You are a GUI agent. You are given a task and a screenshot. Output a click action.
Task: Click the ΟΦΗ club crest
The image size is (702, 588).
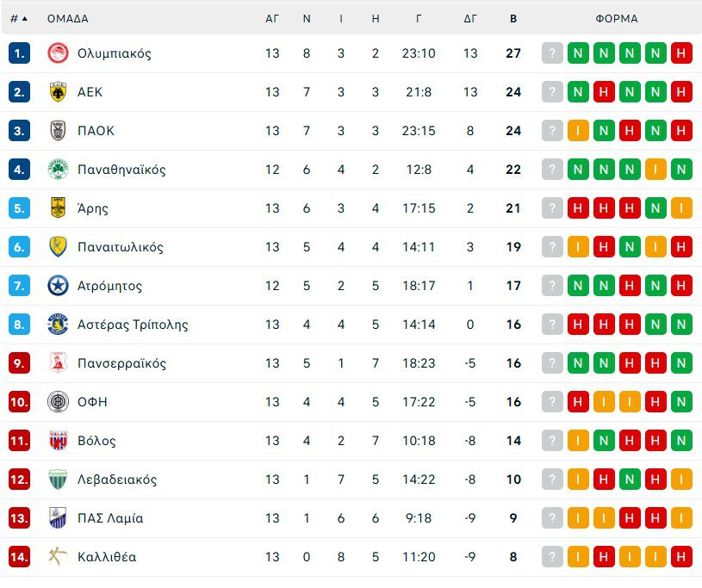[x=58, y=402]
